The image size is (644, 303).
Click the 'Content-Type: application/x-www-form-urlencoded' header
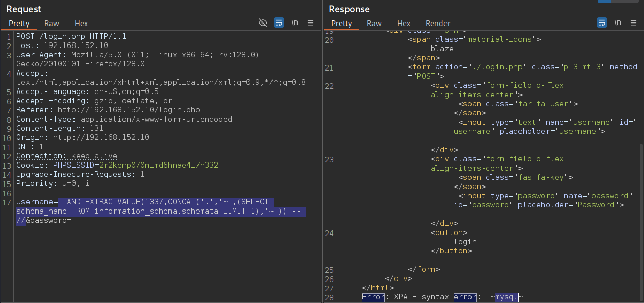point(124,120)
